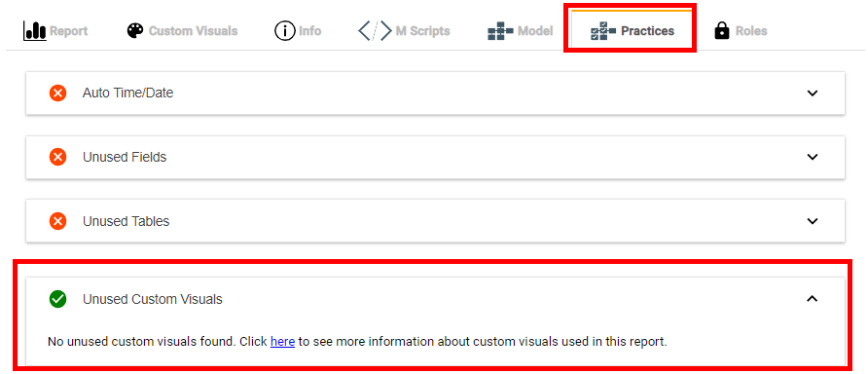Screen dimensions: 868x374
Task: Go to the Info tab
Action: pos(298,31)
